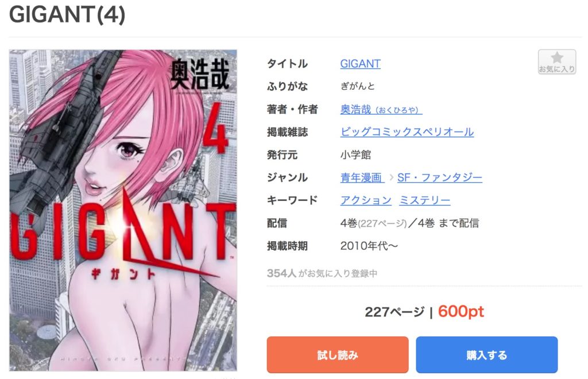Open the GIGANT volume 4 cover thumbnail
Screen dimensions: 588x379
click(x=123, y=210)
